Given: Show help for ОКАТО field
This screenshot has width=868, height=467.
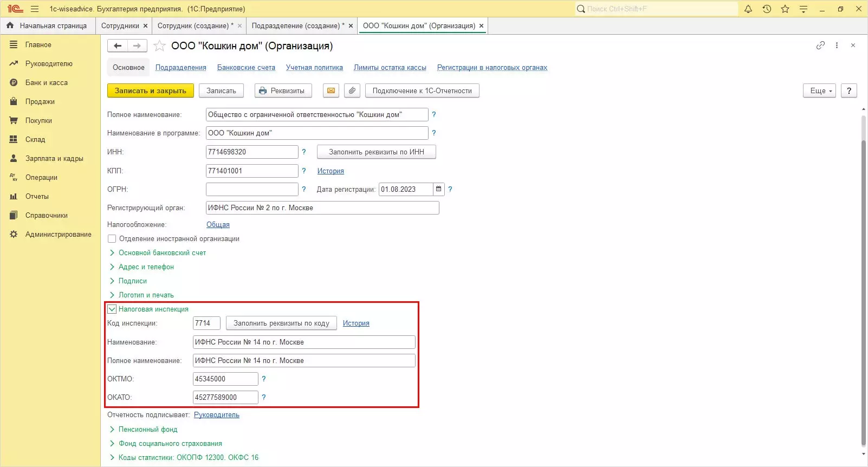Looking at the screenshot, I should [x=264, y=397].
